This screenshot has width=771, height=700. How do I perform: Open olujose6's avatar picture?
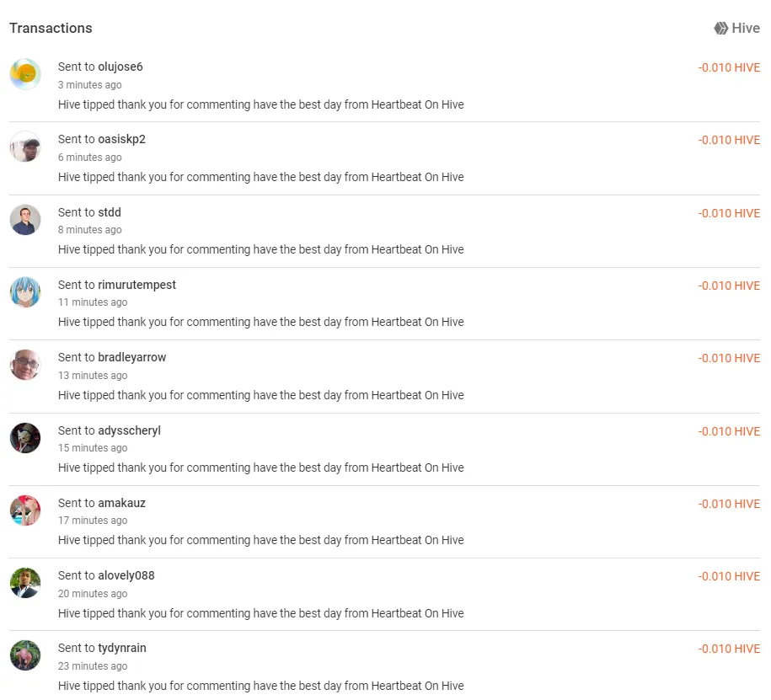pyautogui.click(x=25, y=74)
